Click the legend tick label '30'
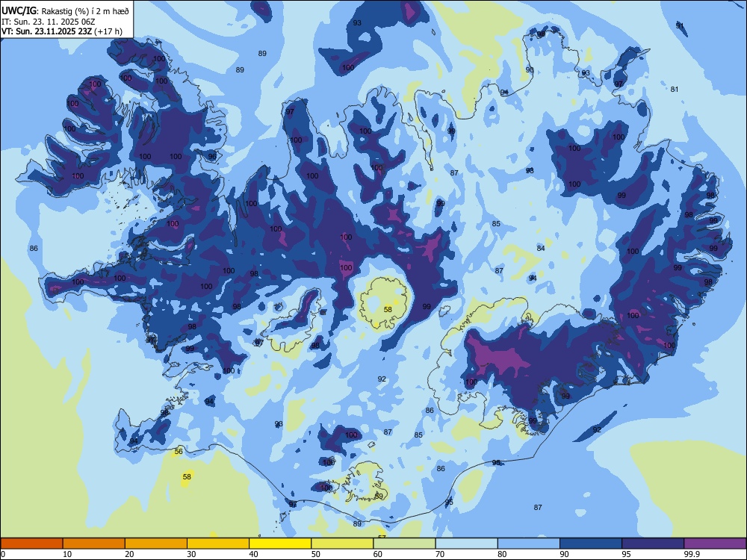The width and height of the screenshot is (747, 560). [x=191, y=554]
